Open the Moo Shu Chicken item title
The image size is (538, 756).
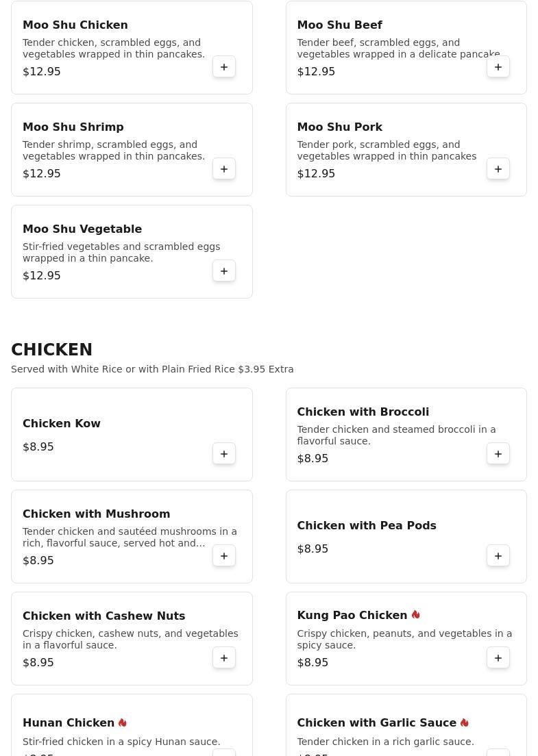(75, 25)
